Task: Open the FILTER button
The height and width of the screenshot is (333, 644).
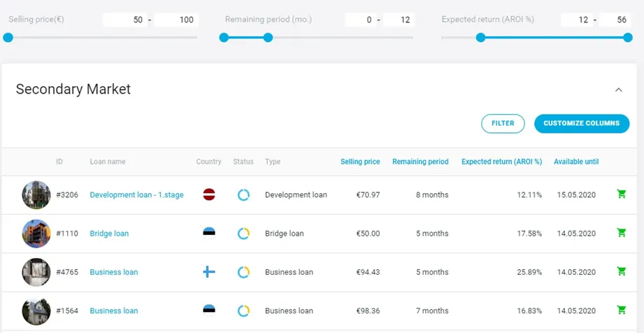Action: click(503, 123)
